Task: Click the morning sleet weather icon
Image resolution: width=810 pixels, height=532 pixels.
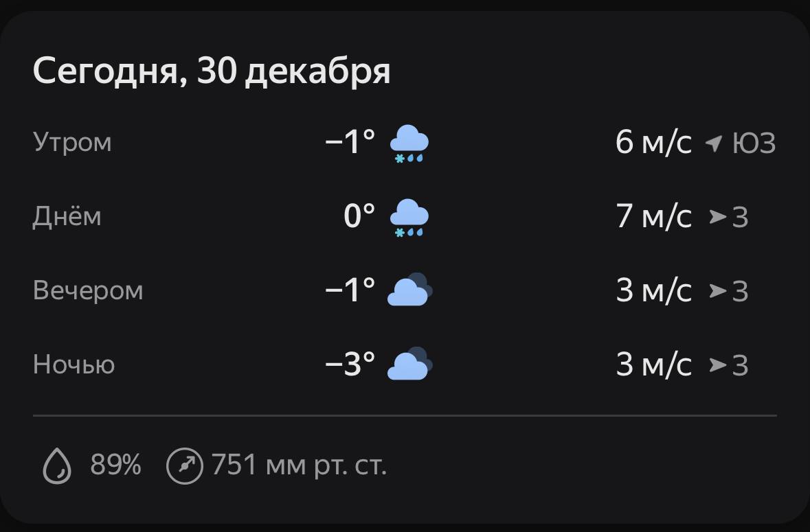Action: click(409, 143)
